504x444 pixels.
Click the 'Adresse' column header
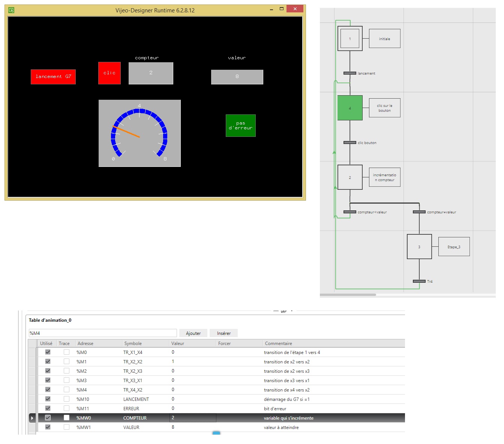(85, 343)
